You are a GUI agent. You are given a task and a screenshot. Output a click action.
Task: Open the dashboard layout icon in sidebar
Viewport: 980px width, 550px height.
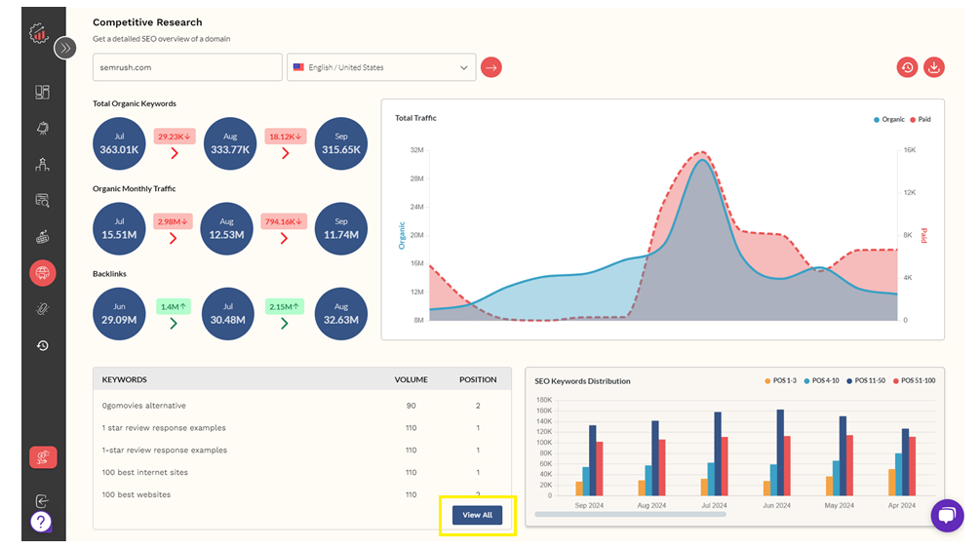click(43, 93)
